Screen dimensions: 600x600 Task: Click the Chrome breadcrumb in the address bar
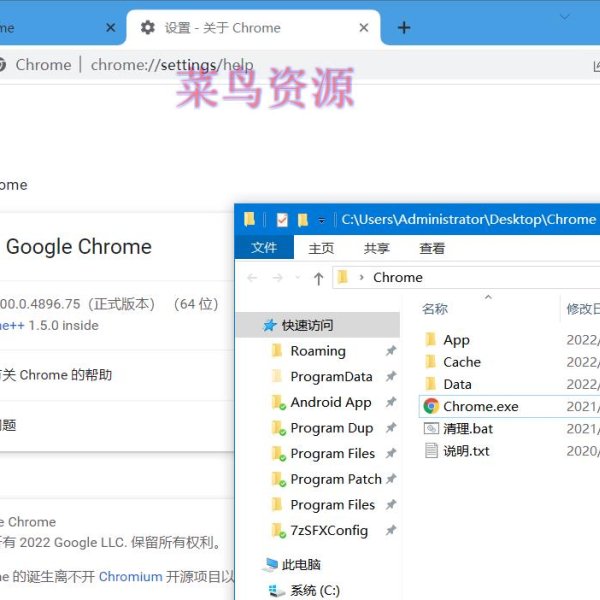click(x=398, y=277)
